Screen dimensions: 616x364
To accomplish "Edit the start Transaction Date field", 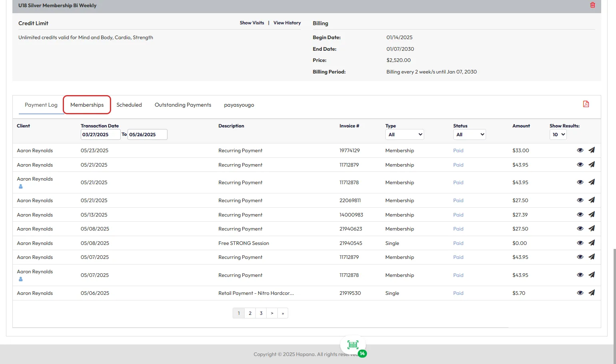I will [x=100, y=135].
